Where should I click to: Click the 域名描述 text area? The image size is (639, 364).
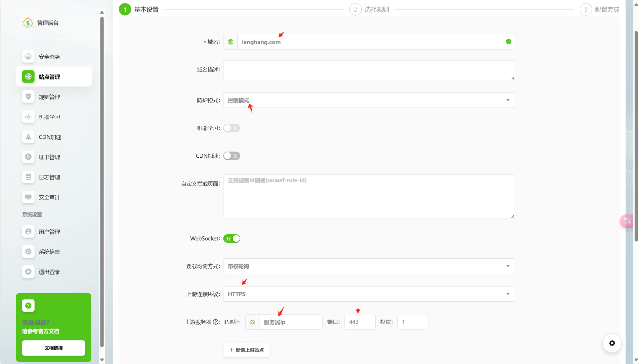[369, 70]
